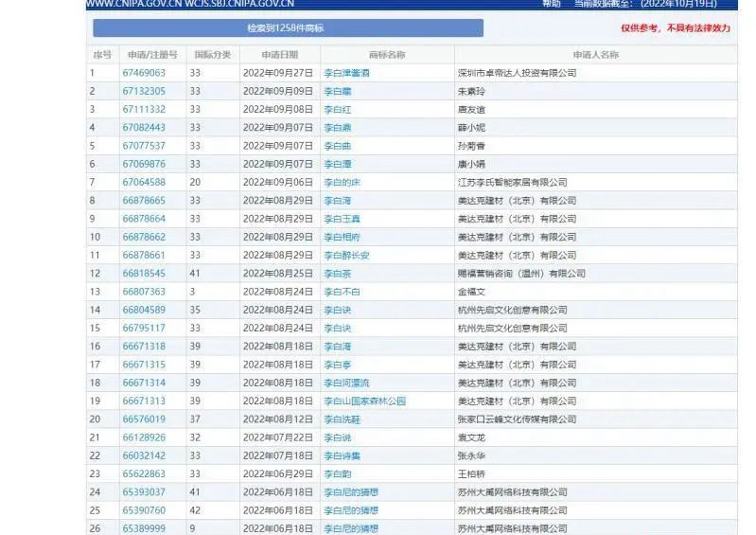Select date cell 2022年09月06日

click(x=278, y=183)
